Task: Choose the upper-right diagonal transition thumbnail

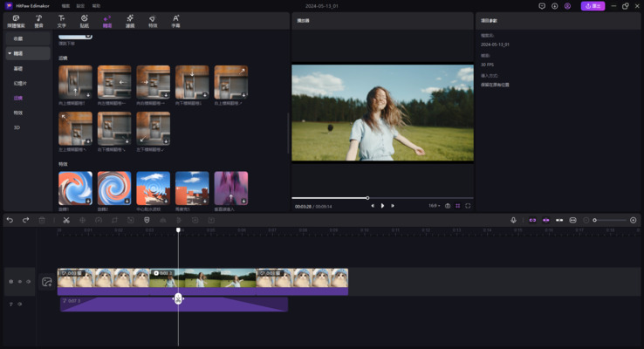Action: click(x=231, y=82)
